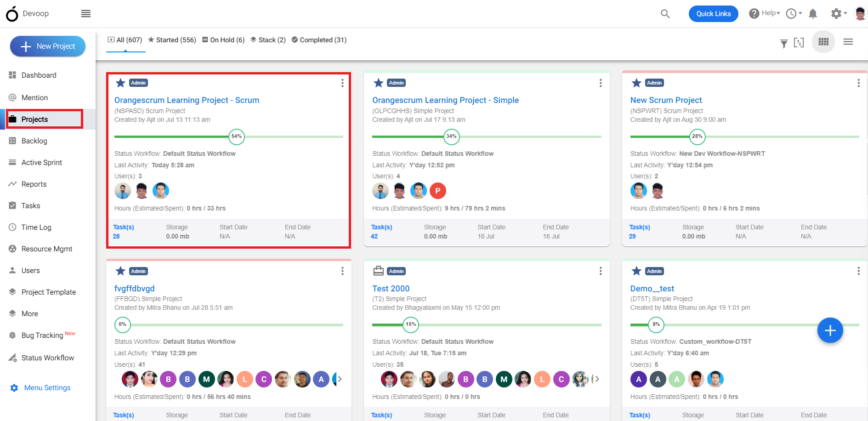This screenshot has width=868, height=421.
Task: Click the Menu Settings gear icon
Action: [x=14, y=388]
